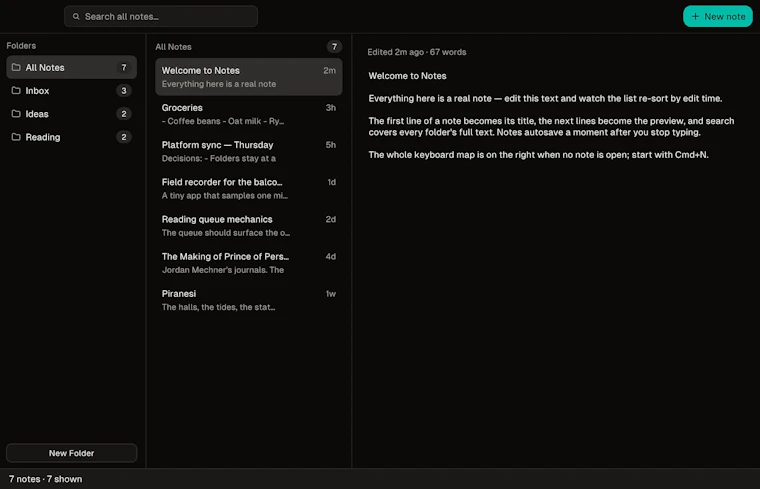Click the Ideas count badge 2
This screenshot has height=489, width=760.
(x=124, y=114)
